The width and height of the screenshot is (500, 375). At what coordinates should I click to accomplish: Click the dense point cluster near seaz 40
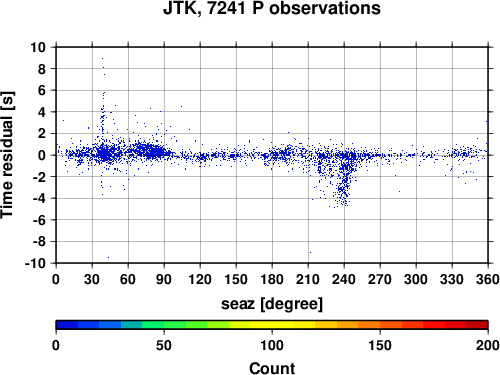click(x=104, y=154)
